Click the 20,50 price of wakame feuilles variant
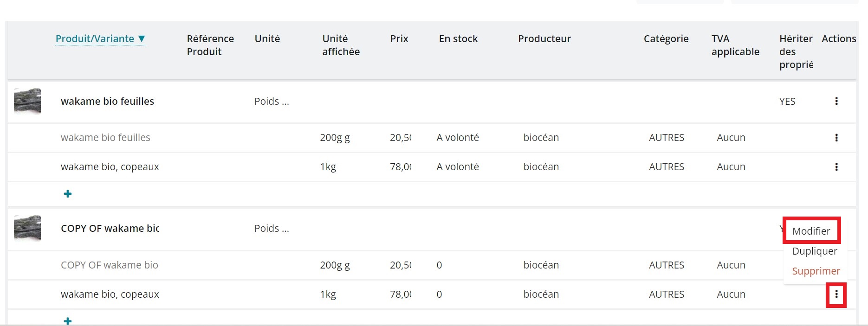Screen dimensions: 868x326 click(400, 138)
